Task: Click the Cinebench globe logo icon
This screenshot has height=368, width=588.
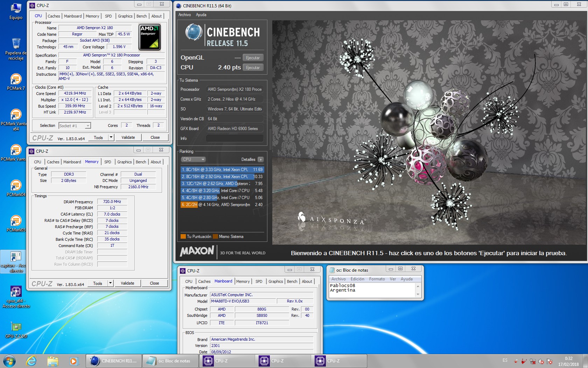Action: [x=194, y=32]
